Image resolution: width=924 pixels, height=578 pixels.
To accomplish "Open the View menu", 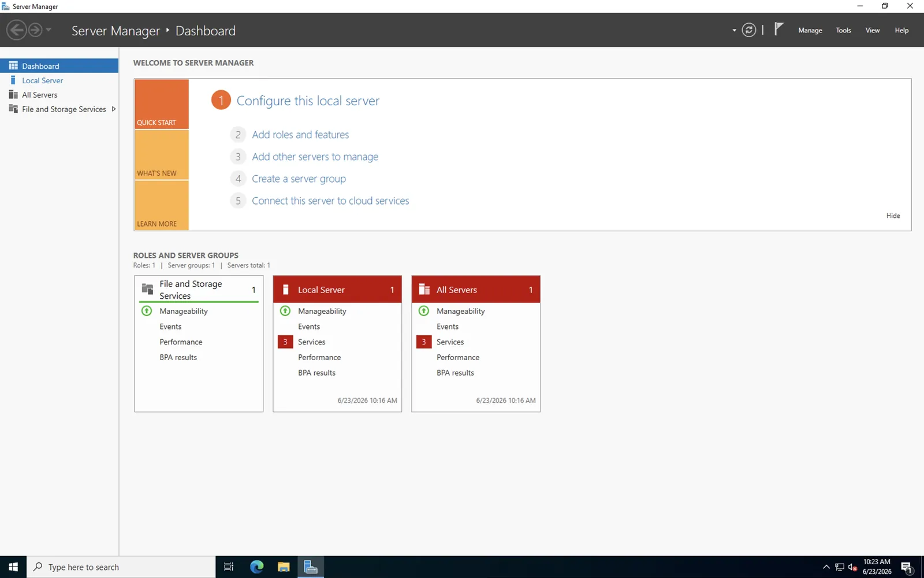I will pyautogui.click(x=872, y=31).
